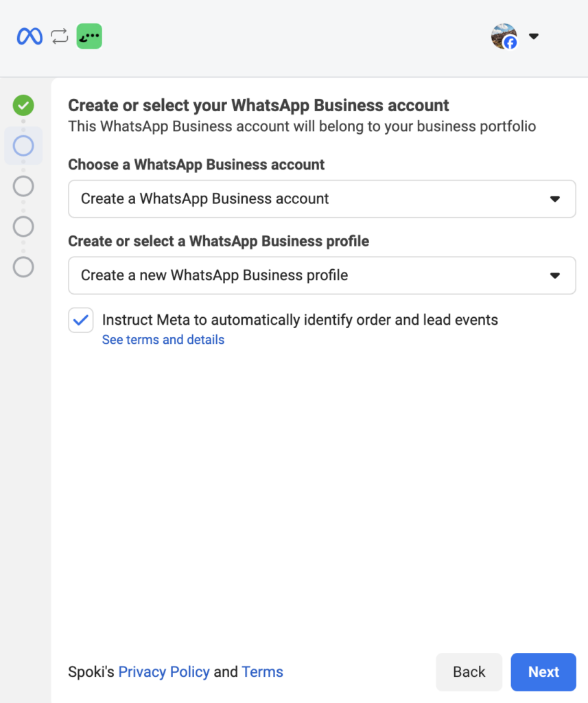Image resolution: width=588 pixels, height=703 pixels.
Task: Click the fifth and last step circle
Action: click(x=23, y=267)
